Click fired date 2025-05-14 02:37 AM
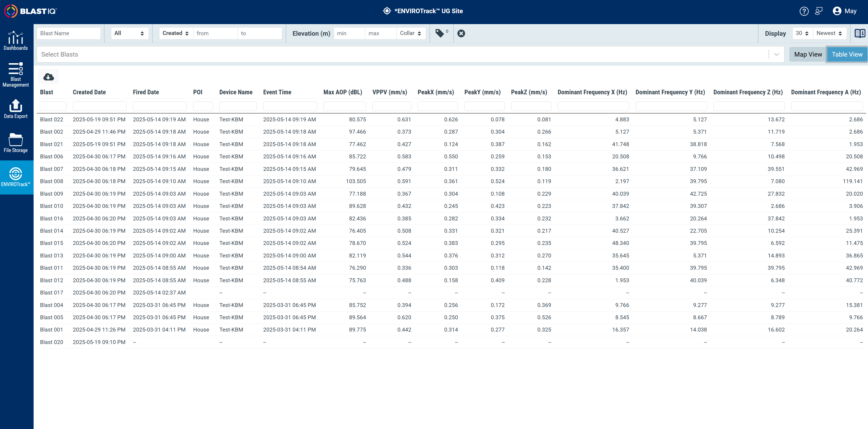The image size is (868, 429). click(159, 293)
